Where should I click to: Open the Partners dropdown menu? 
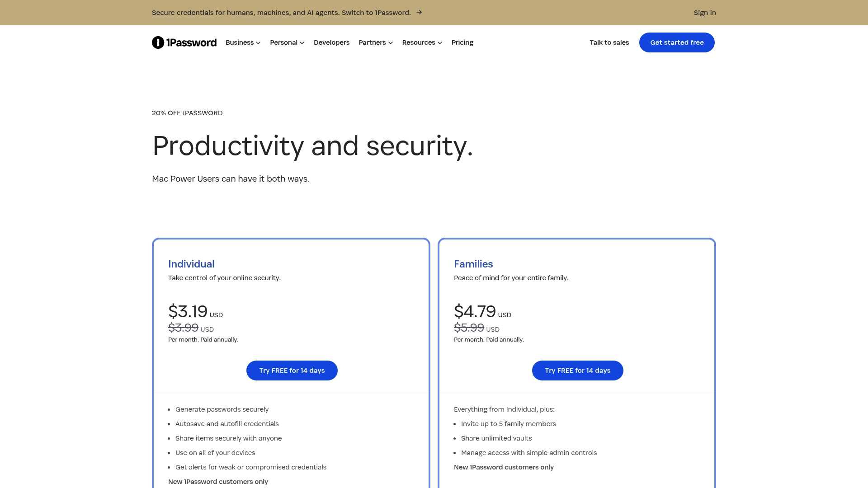click(x=376, y=42)
